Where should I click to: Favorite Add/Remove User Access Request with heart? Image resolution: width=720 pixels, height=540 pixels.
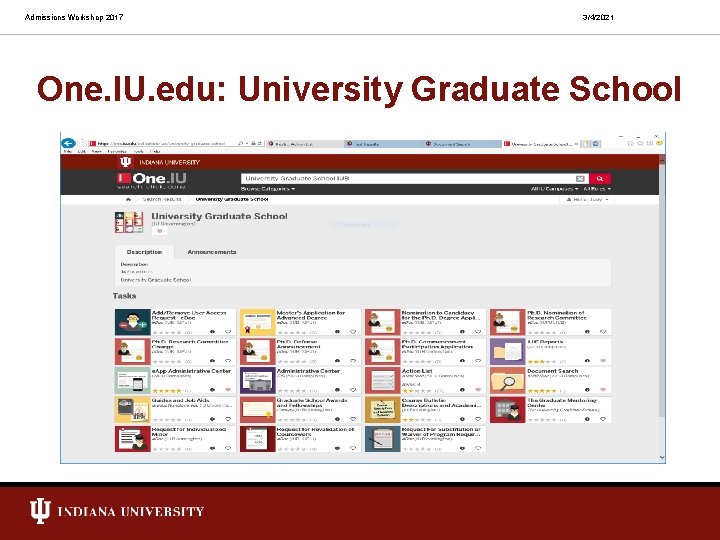click(x=228, y=332)
